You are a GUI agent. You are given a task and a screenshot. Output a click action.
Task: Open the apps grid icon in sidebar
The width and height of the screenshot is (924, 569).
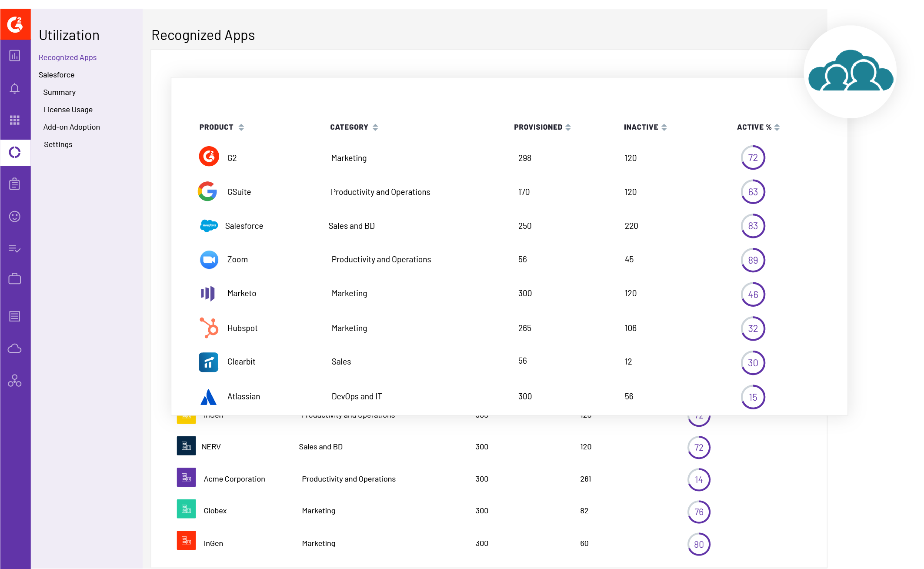(x=15, y=120)
